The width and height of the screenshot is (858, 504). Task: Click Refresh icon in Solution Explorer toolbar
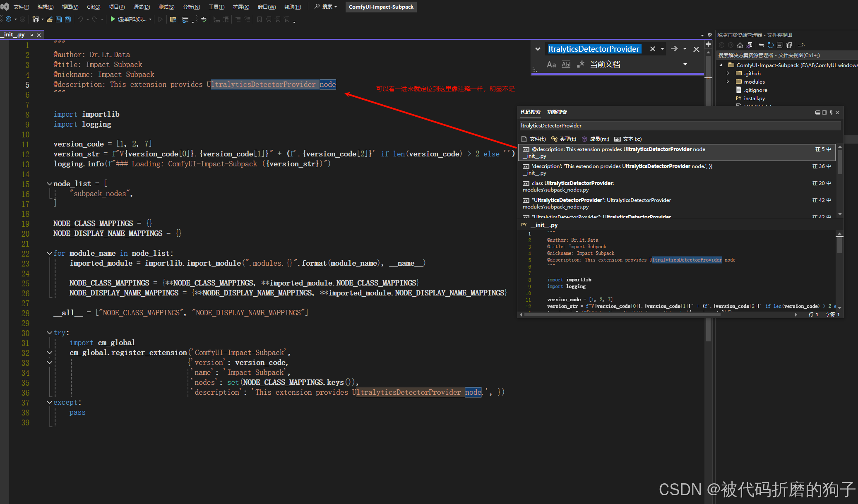click(771, 45)
